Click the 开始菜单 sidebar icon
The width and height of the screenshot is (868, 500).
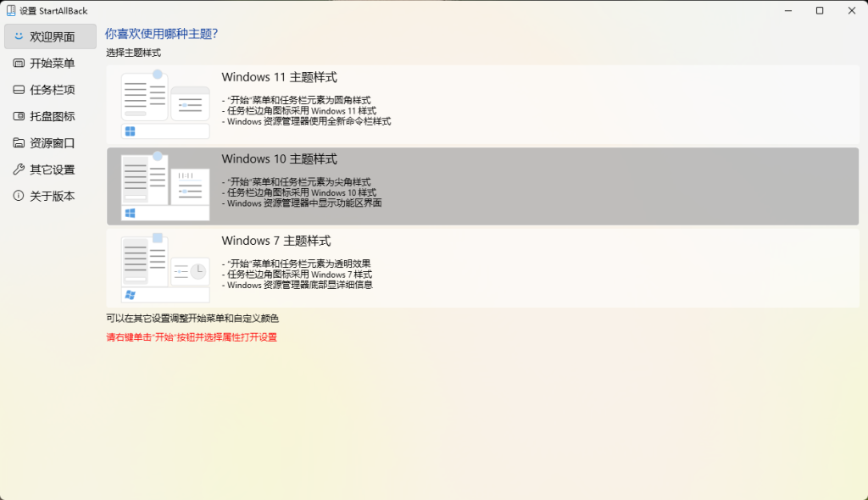19,63
